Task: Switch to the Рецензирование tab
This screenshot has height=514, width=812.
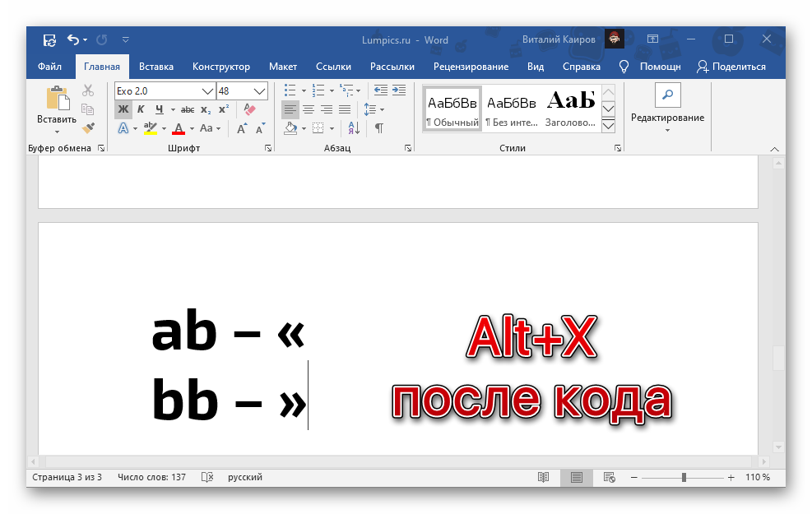Action: pyautogui.click(x=471, y=67)
